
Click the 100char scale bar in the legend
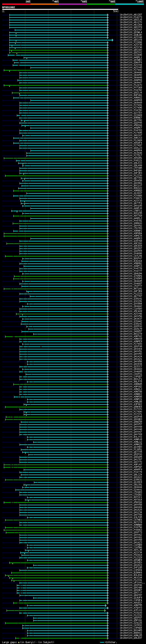click(102, 642)
